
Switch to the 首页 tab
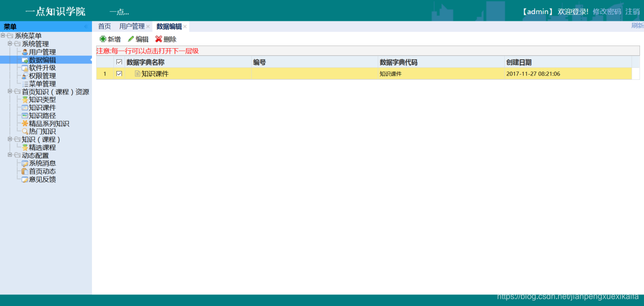point(104,26)
